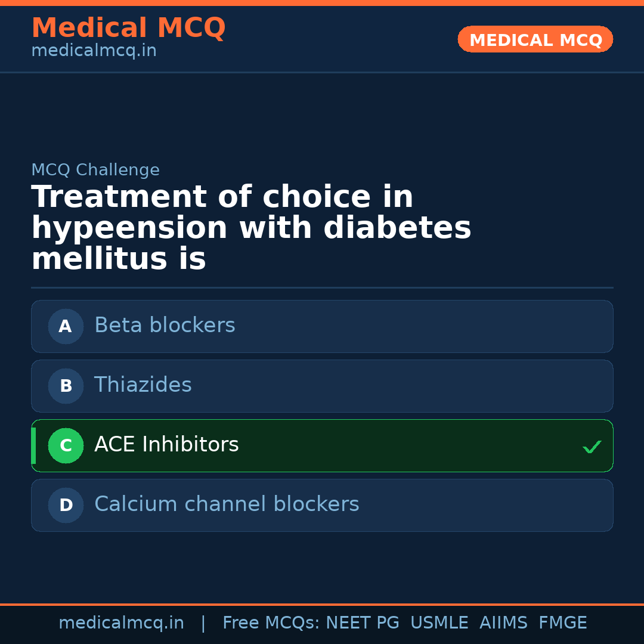The image size is (644, 644).
Task: Open medicalmcq.in link in footer
Action: 121,623
